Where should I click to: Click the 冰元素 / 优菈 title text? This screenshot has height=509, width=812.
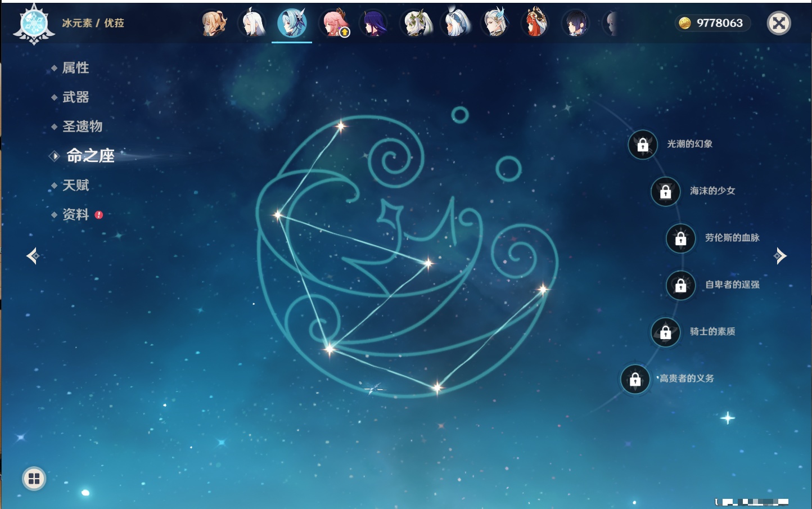tap(93, 23)
